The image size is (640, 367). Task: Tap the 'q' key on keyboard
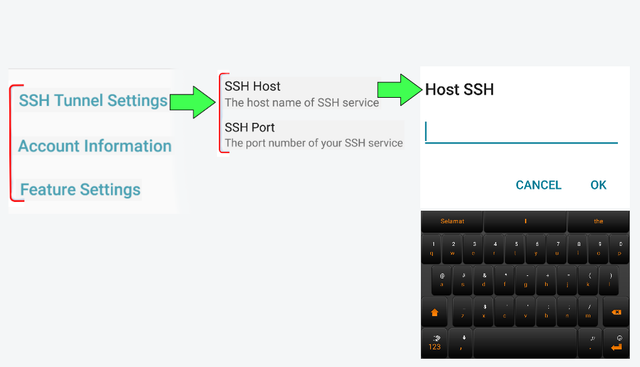pos(432,249)
